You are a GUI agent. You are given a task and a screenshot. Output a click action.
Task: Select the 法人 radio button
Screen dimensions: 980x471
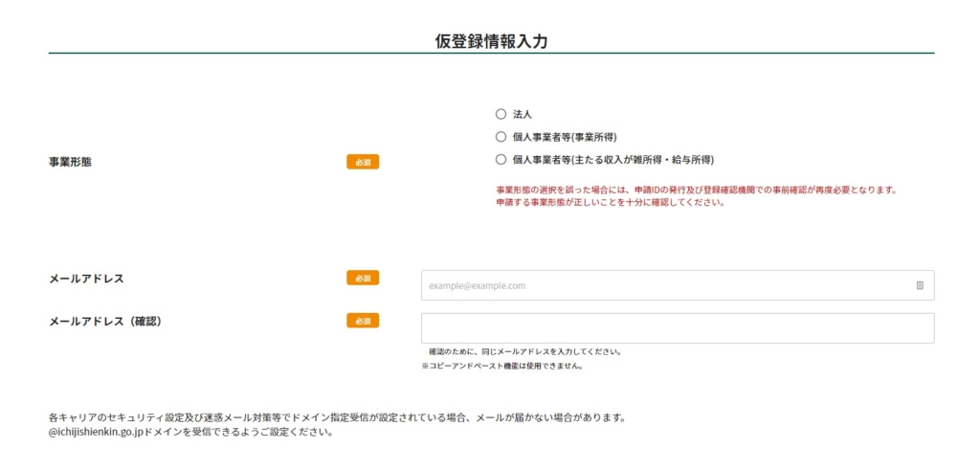[x=500, y=115]
